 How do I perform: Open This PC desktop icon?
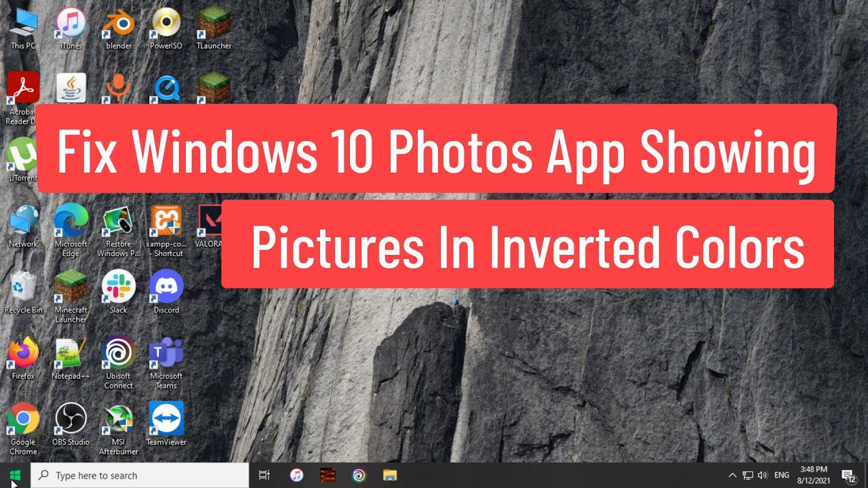23,28
